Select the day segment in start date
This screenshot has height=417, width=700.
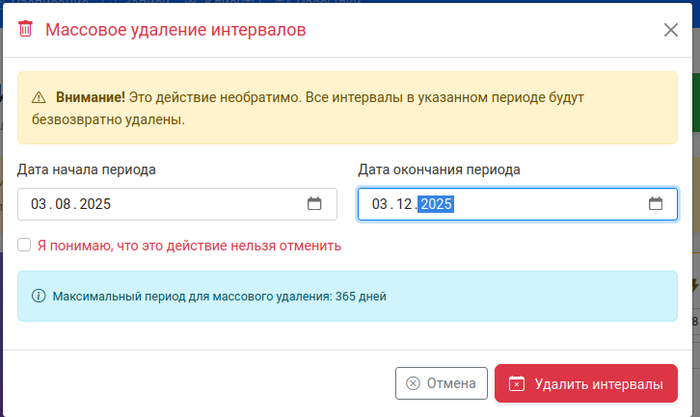tap(39, 204)
